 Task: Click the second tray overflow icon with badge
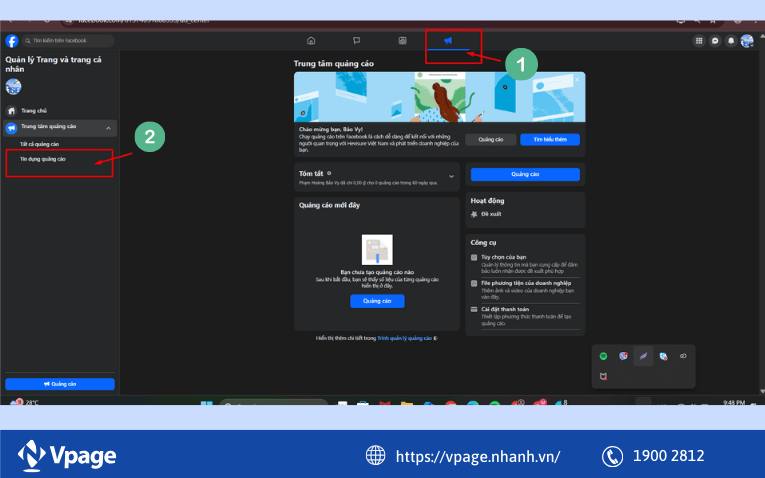click(624, 356)
